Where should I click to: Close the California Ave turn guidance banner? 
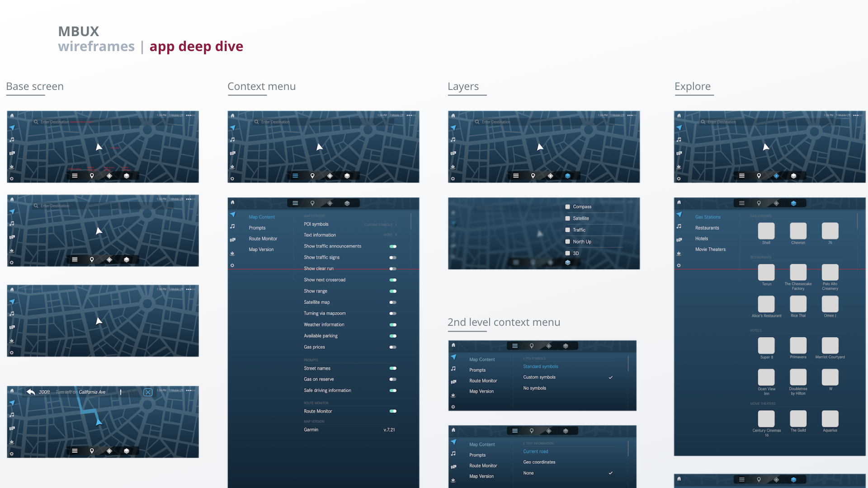click(148, 392)
